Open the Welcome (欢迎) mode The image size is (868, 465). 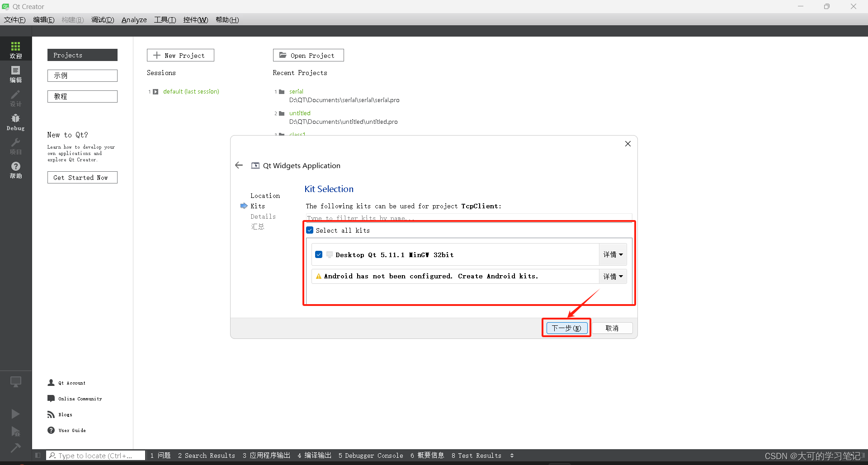(x=16, y=49)
